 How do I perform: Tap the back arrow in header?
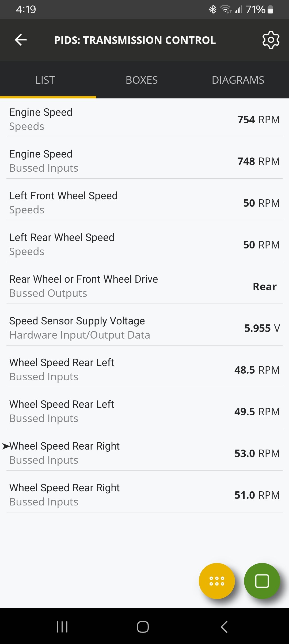click(x=21, y=40)
